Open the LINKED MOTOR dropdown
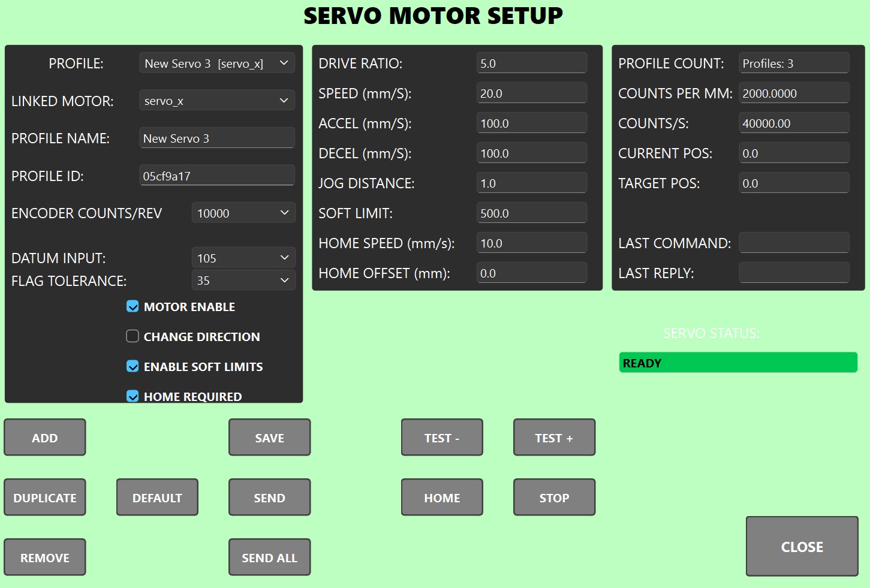 217,101
